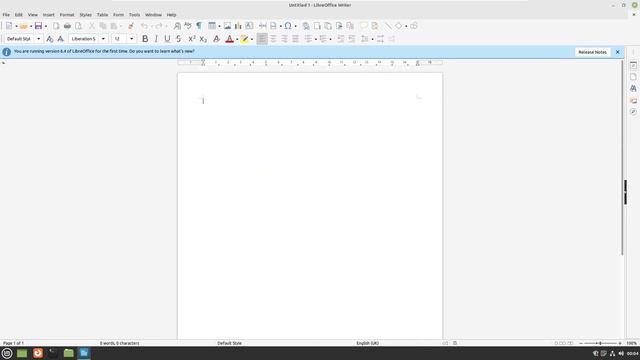The width and height of the screenshot is (640, 360).
Task: Toggle Show Draw Functions icon
Action: click(414, 26)
